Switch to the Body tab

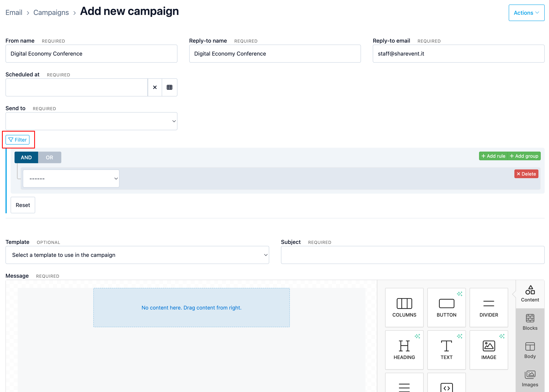(x=530, y=351)
